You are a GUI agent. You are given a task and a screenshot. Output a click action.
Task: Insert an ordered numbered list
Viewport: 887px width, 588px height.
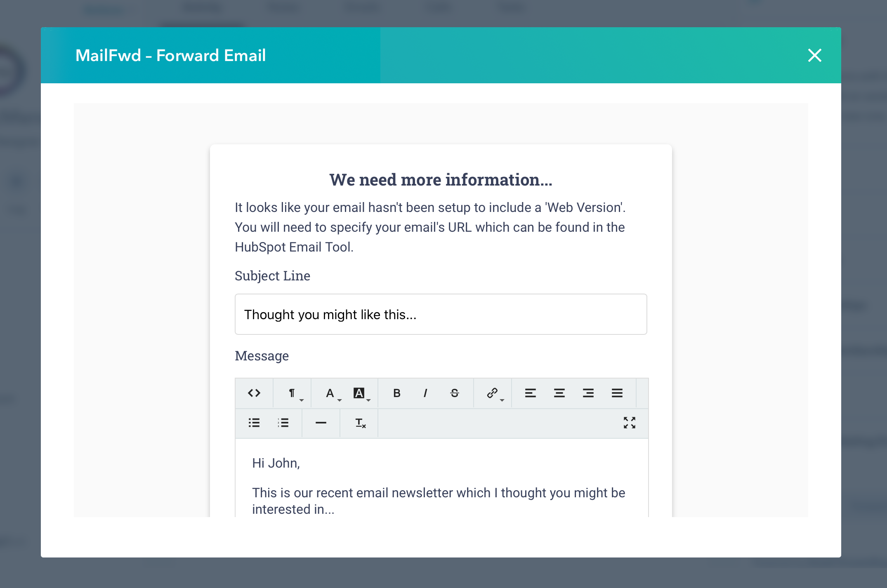283,423
